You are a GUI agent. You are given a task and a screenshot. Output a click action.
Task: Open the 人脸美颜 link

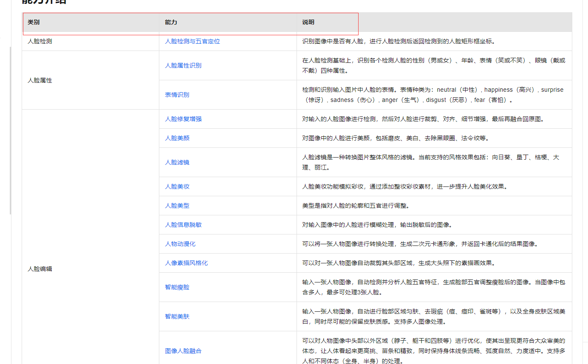pos(177,138)
